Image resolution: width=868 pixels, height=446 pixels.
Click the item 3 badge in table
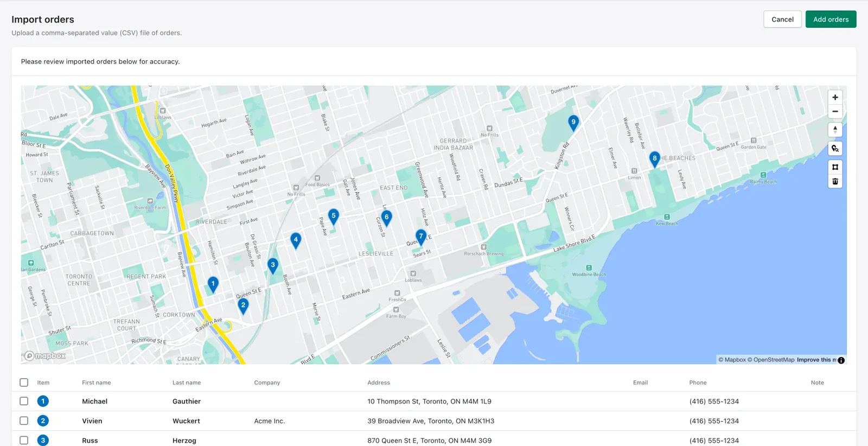coord(43,441)
